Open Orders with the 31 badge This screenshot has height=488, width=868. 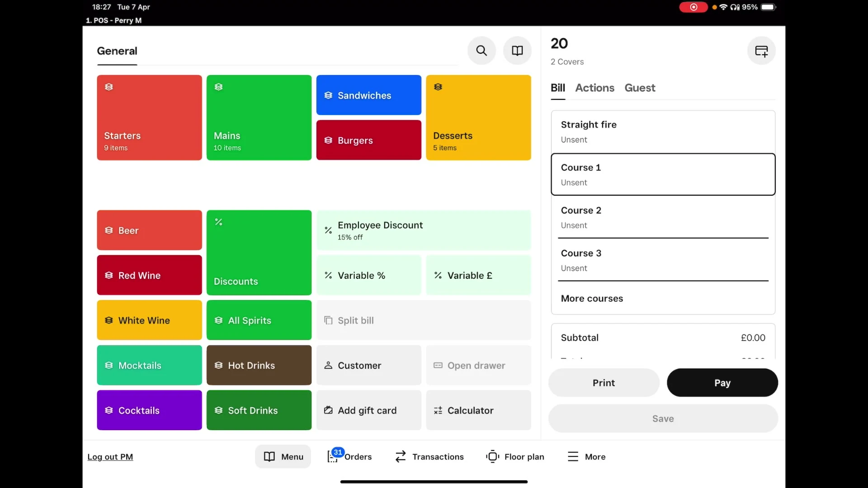point(349,456)
